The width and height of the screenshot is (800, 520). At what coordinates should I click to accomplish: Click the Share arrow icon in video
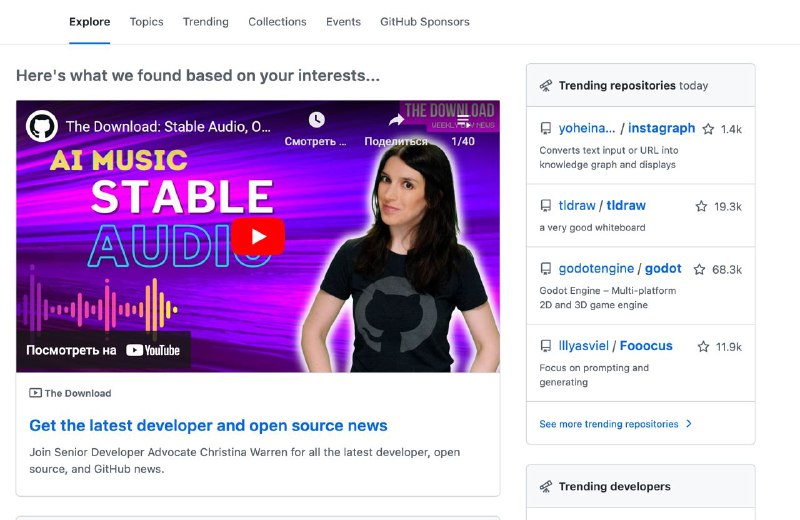point(396,120)
